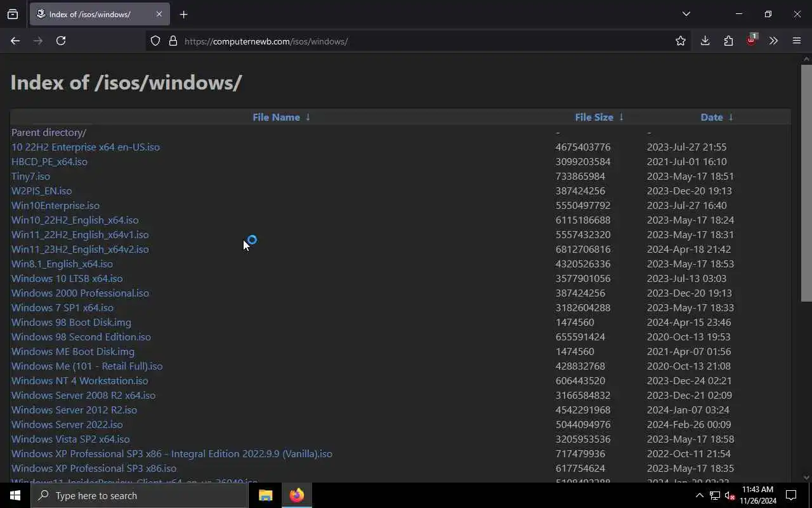
Task: Click file size 4675403776
Action: pos(583,147)
